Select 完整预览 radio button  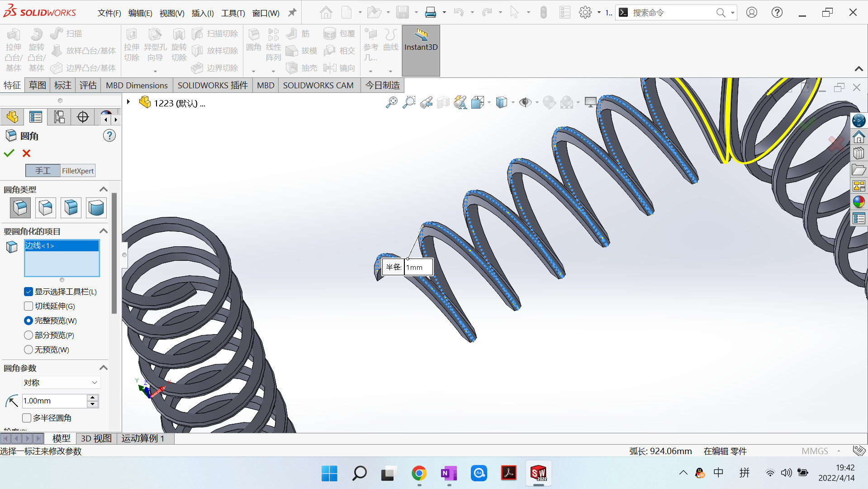pos(28,321)
